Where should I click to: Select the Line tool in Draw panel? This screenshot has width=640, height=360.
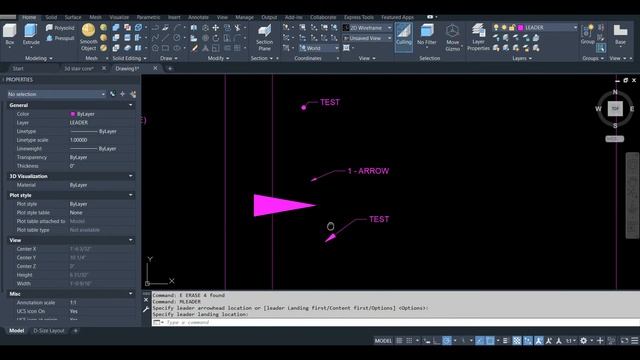point(165,38)
